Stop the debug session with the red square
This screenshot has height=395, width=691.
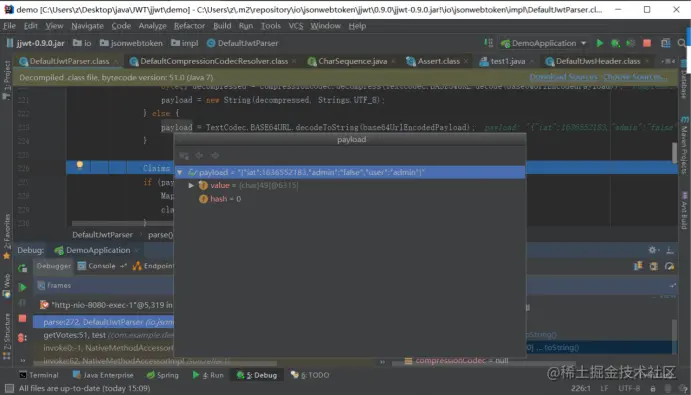[x=22, y=318]
